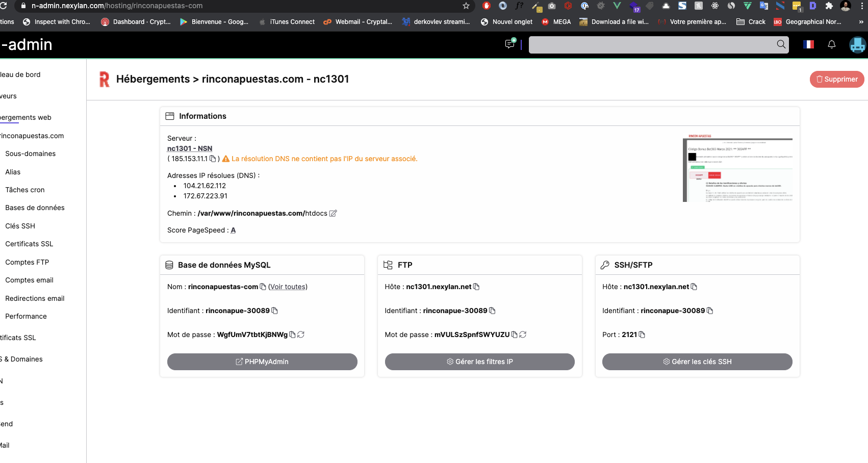This screenshot has height=463, width=868.
Task: Copy the MySQL database name
Action: [x=263, y=287]
